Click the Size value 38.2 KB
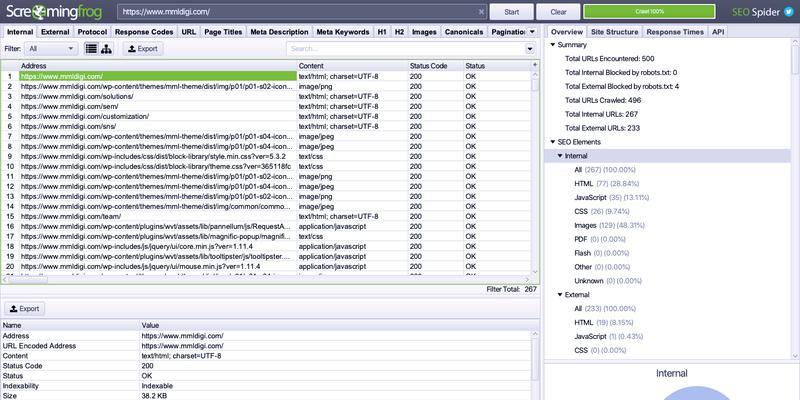 (154, 395)
